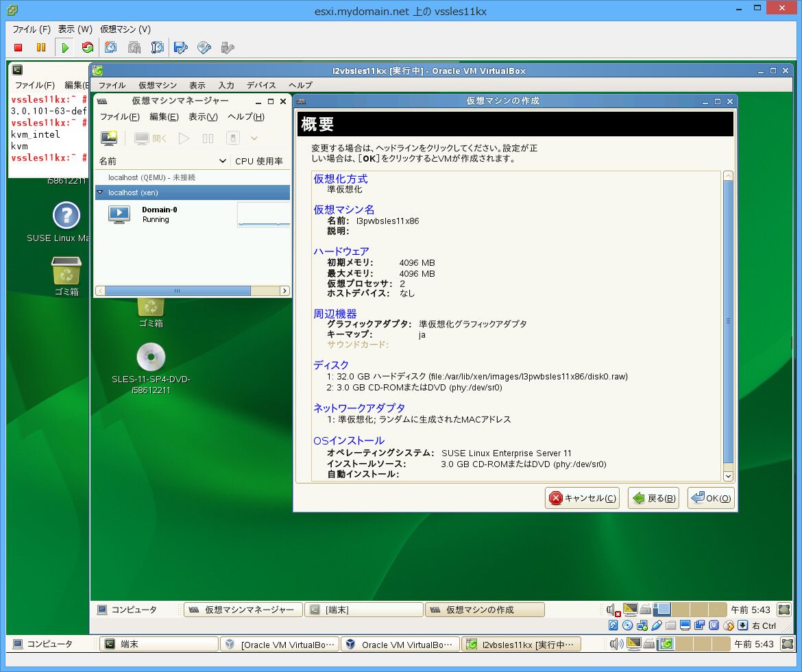The image size is (802, 672).
Task: Click the summary vertical scrollbar thumb
Action: [x=729, y=321]
